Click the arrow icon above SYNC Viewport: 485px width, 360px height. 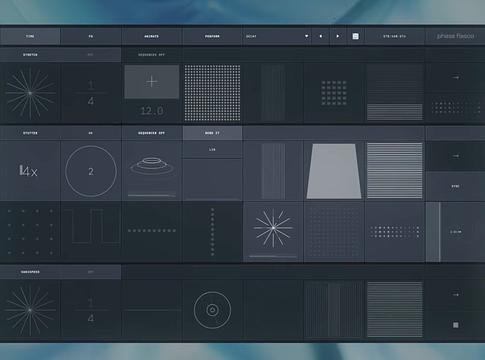click(455, 156)
